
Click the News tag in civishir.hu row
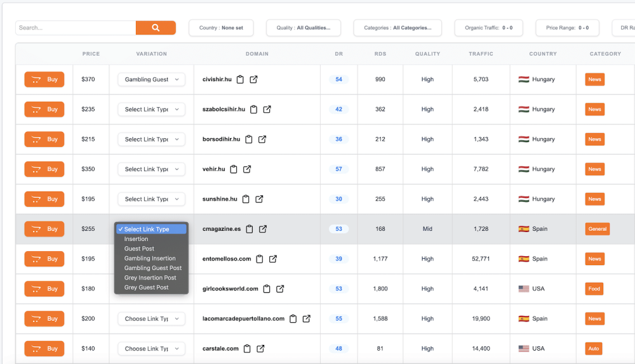594,79
